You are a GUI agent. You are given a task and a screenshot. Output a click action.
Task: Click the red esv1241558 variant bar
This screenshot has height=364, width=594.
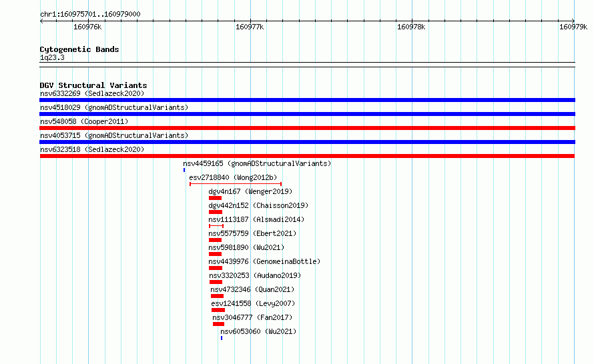point(218,310)
